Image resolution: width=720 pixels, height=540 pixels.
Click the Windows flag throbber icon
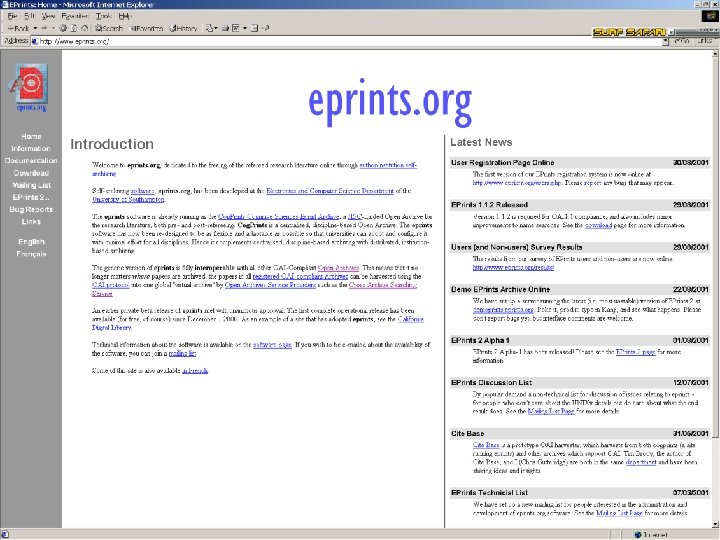click(x=710, y=17)
